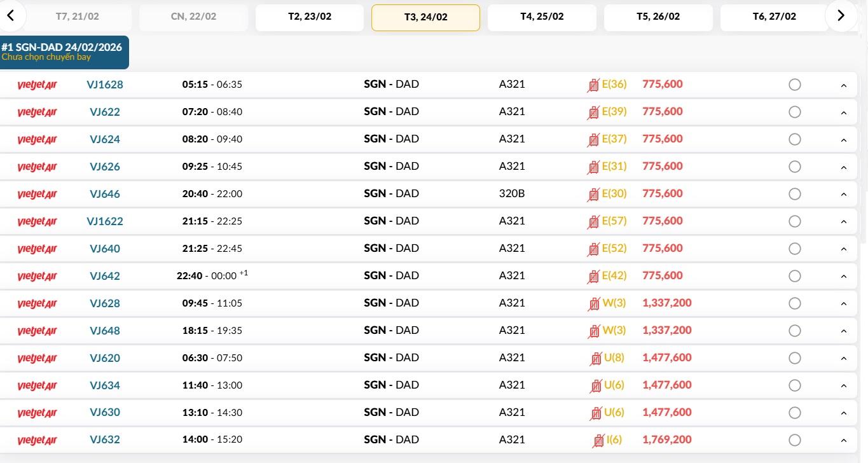Toggle details chevron for flight VJ642
868x463 pixels.
844,277
